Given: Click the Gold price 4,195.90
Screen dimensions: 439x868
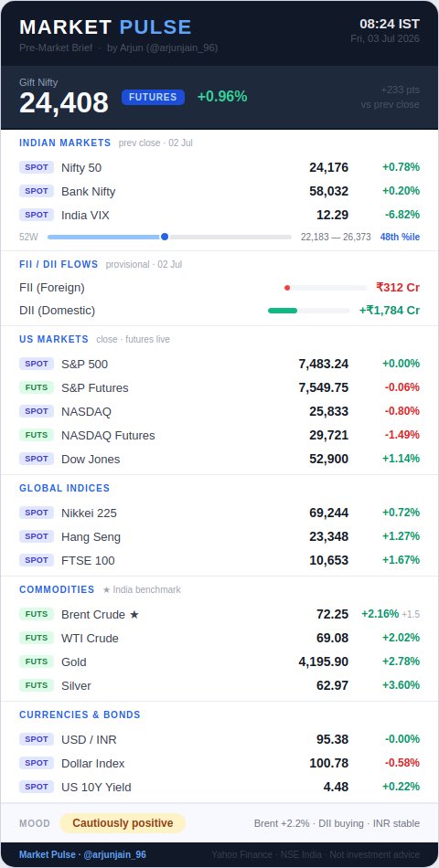Looking at the screenshot, I should click(x=324, y=662).
